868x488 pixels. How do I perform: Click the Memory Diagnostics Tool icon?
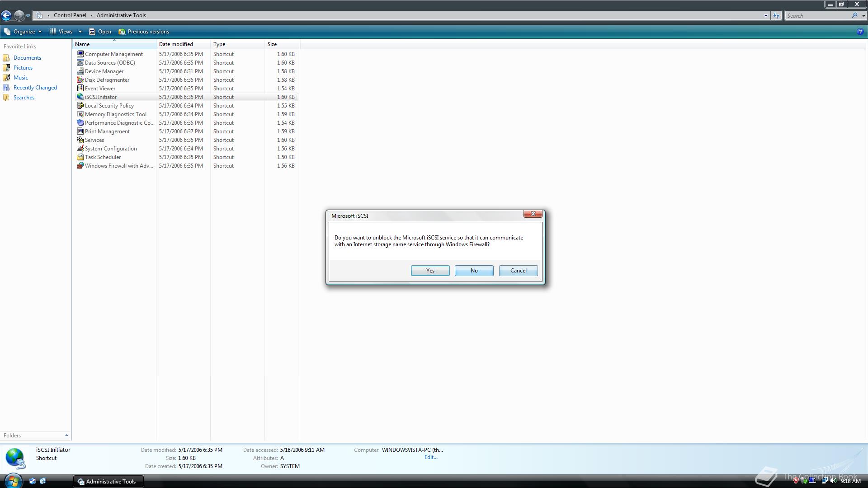click(80, 114)
